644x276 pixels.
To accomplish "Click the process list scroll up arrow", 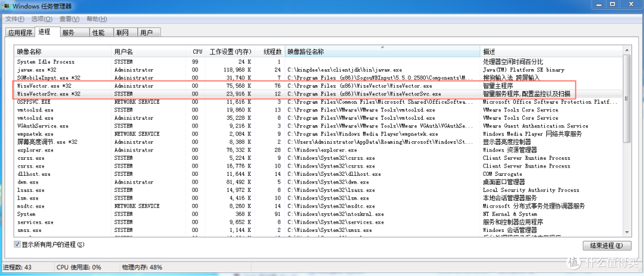I will pyautogui.click(x=626, y=51).
